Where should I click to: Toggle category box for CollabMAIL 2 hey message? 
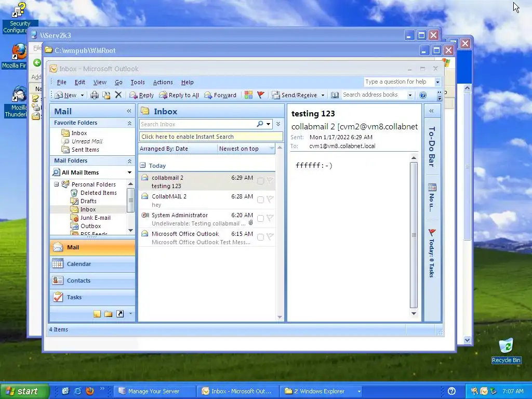(x=261, y=199)
